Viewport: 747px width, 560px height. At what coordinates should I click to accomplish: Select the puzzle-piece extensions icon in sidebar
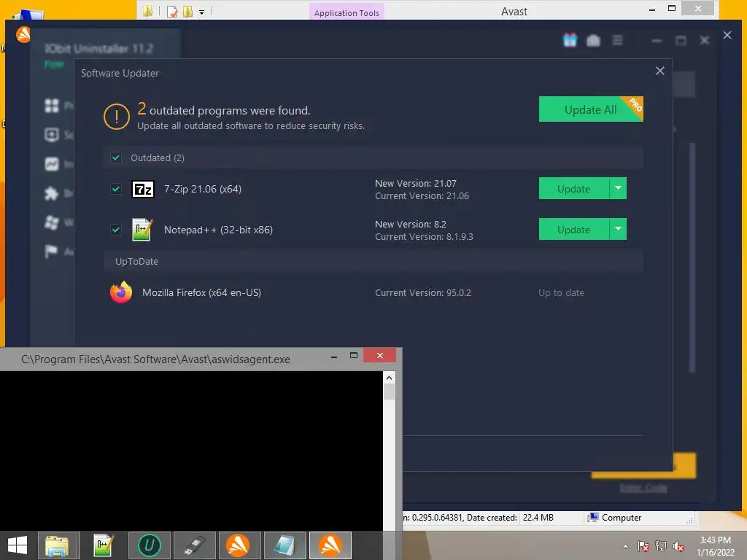click(x=52, y=193)
